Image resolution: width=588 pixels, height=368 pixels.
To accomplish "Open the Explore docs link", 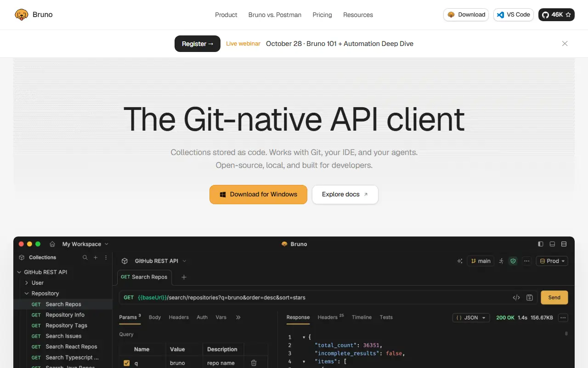I will (x=345, y=195).
